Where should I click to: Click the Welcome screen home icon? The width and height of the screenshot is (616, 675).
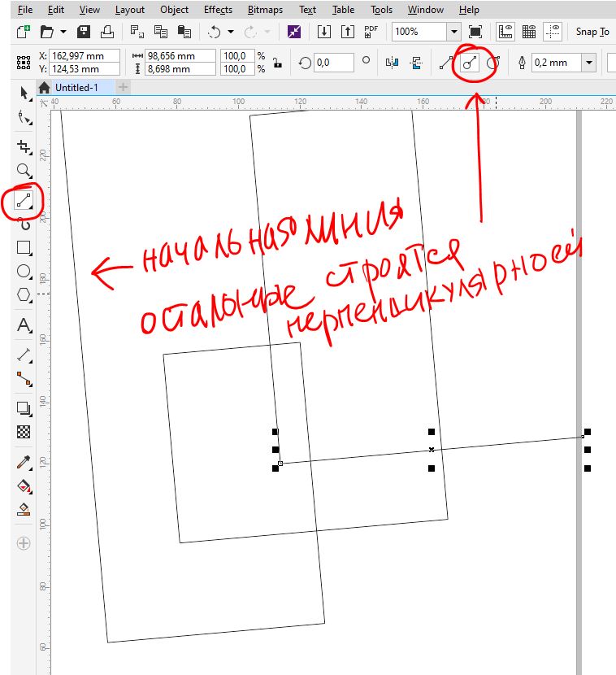click(x=45, y=88)
